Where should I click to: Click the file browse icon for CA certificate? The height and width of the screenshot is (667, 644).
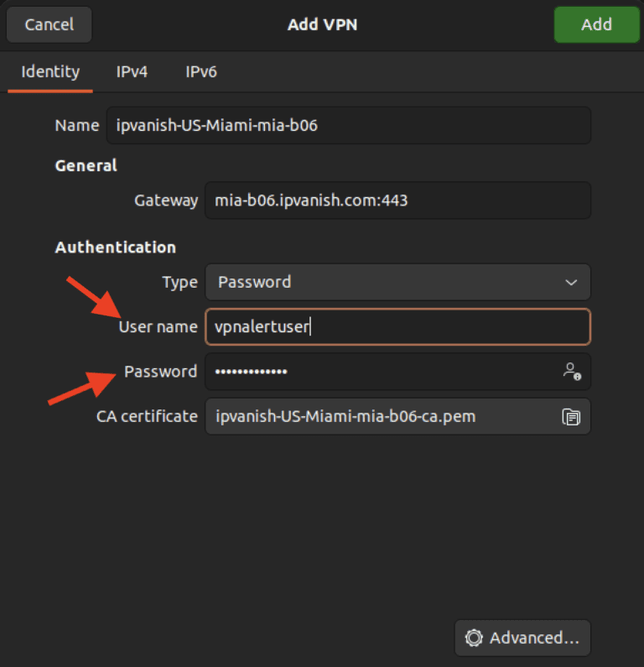tap(571, 416)
